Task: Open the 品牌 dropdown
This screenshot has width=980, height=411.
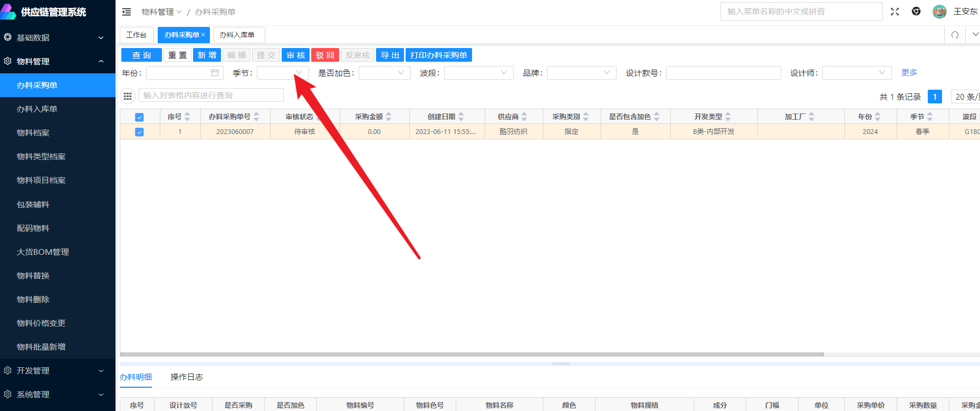Action: click(x=581, y=73)
